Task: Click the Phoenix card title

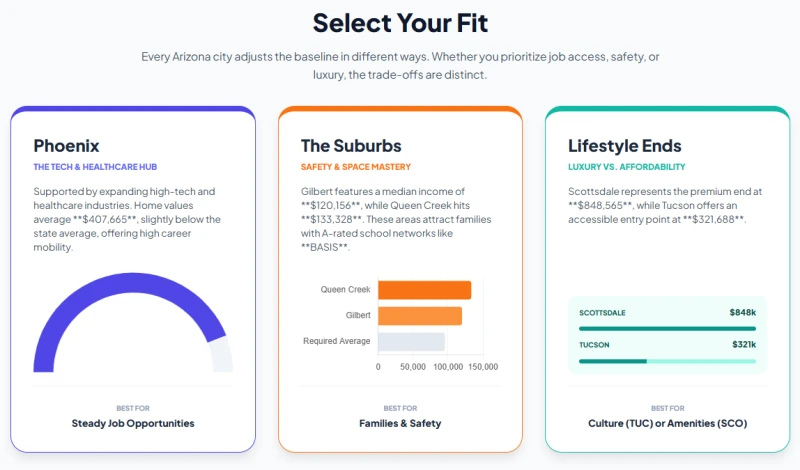Action: tap(66, 146)
